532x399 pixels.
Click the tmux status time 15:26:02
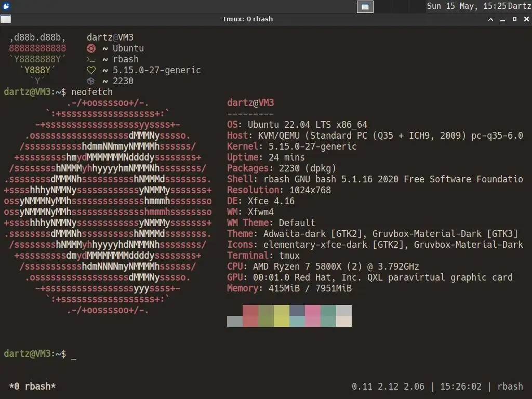(461, 387)
